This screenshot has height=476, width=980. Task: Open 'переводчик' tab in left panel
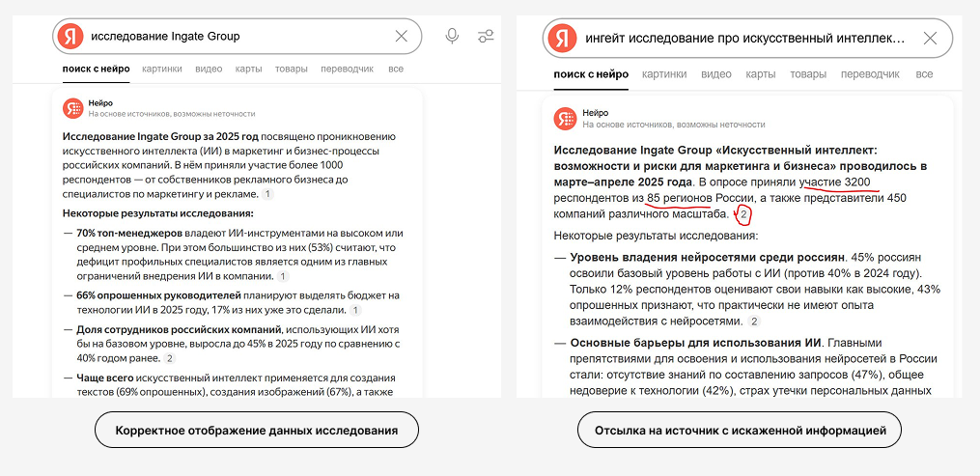[347, 69]
